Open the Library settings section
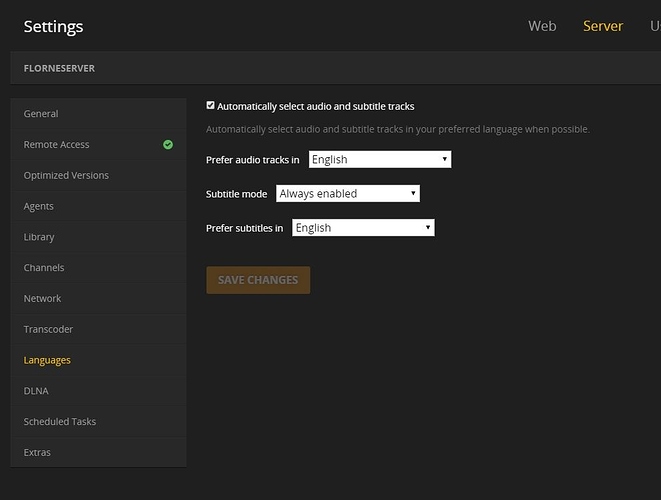Viewport: 661px width, 500px height. pyautogui.click(x=39, y=237)
